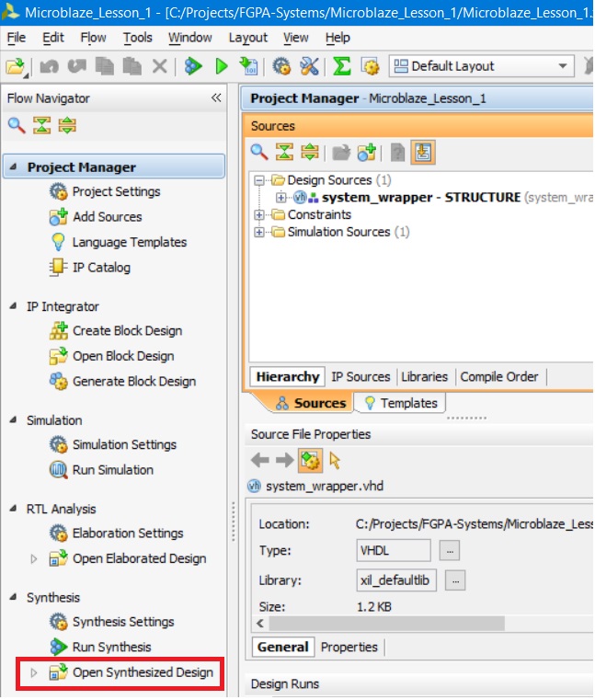Click the Open Project folder icon in toolbar
The height and width of the screenshot is (700, 595).
pos(16,66)
